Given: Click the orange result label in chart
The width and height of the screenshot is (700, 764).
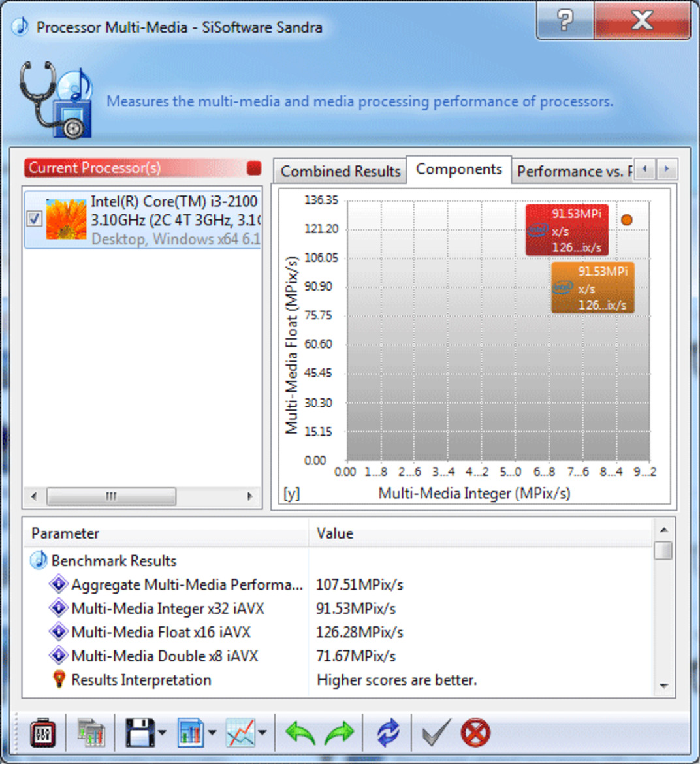Looking at the screenshot, I should (x=593, y=287).
